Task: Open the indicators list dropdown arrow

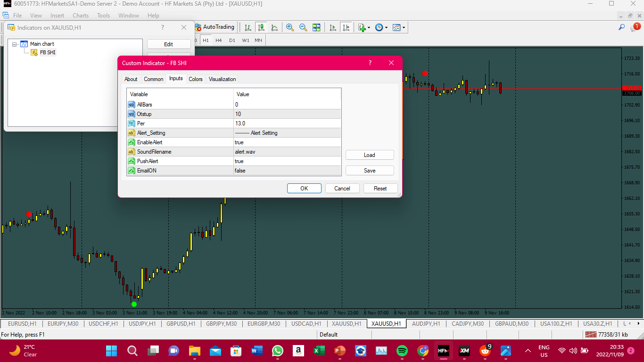Action: coord(369,27)
